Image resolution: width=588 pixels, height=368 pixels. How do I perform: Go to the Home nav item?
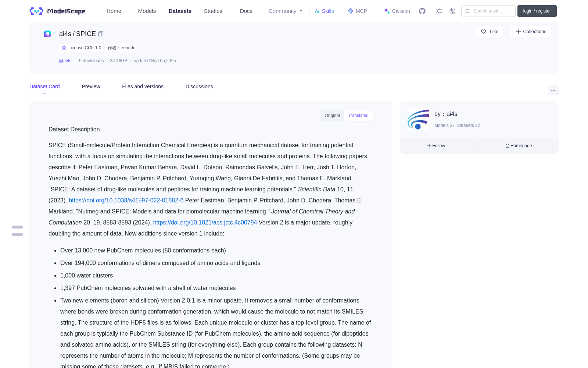(x=114, y=11)
